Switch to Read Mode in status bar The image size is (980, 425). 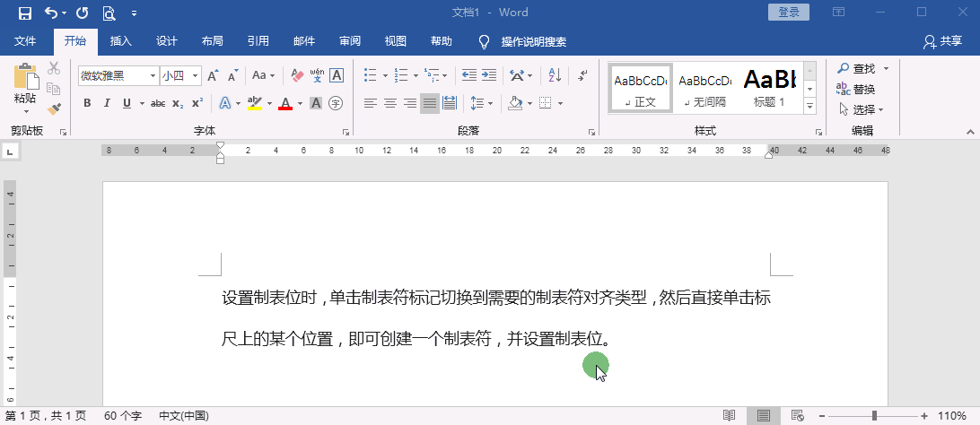pos(730,416)
